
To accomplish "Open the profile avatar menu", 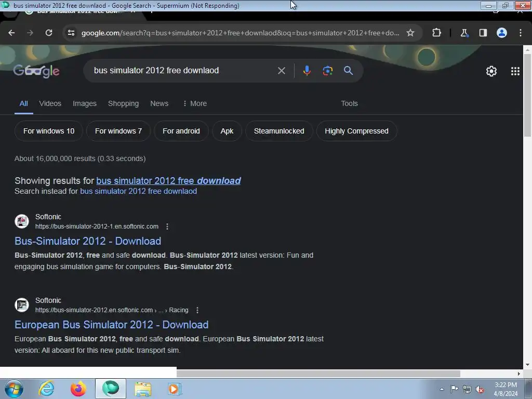I will pyautogui.click(x=502, y=33).
